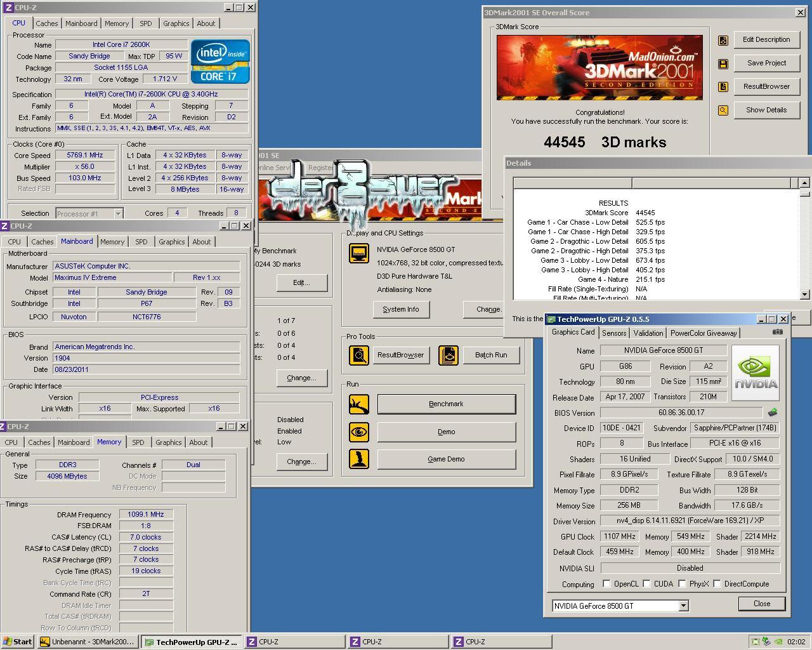Click the CPU-Z title bar Z icon of top window

click(x=8, y=8)
